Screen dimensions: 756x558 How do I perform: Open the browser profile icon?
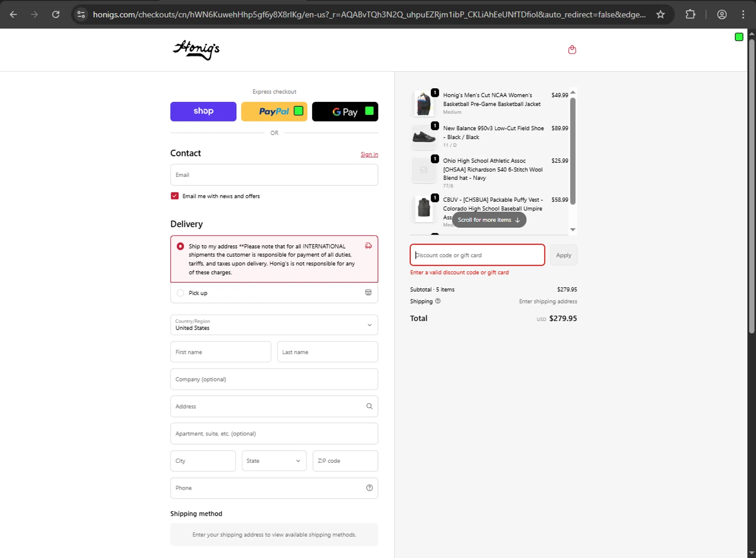722,15
